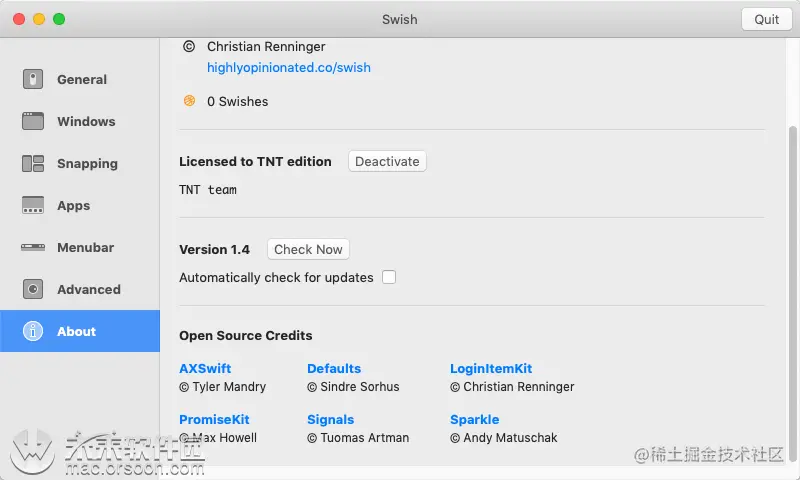Switch to the Snapping tab
The image size is (800, 480).
[87, 164]
